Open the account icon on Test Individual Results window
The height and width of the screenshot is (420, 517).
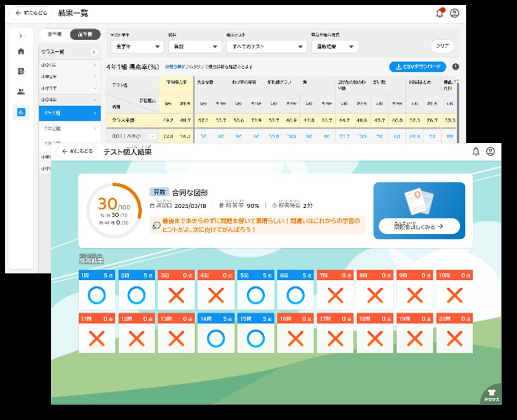point(490,152)
